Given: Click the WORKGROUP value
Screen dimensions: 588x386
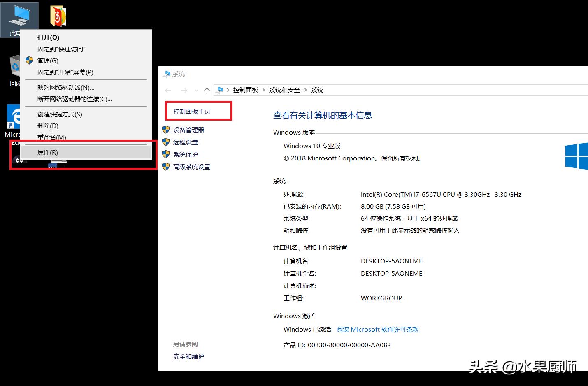Looking at the screenshot, I should (381, 298).
